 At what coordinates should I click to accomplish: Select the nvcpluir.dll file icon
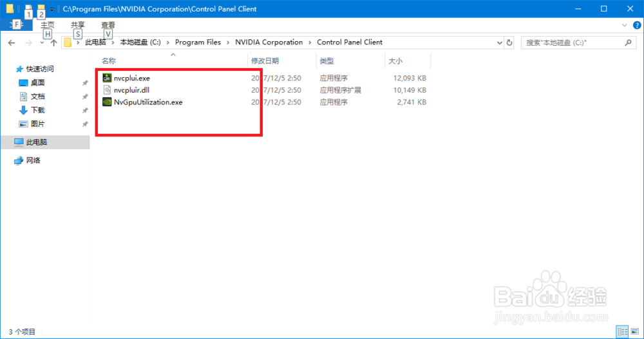click(x=107, y=90)
